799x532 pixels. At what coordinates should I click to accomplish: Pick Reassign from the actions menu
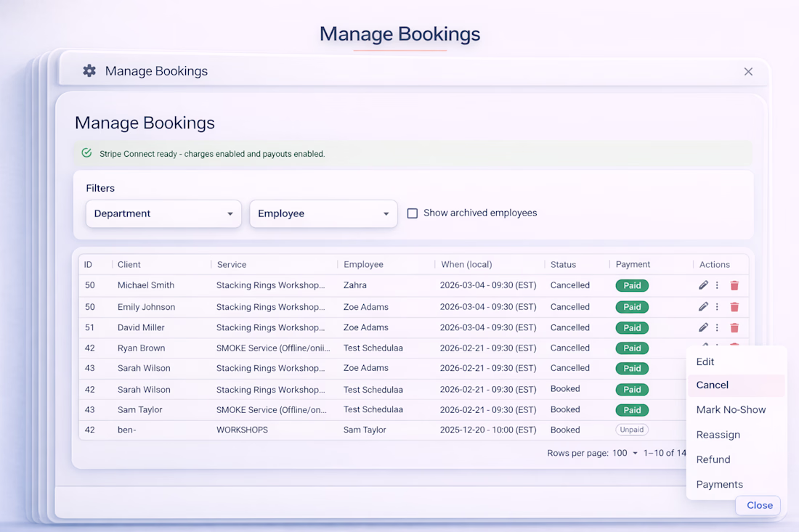(718, 435)
